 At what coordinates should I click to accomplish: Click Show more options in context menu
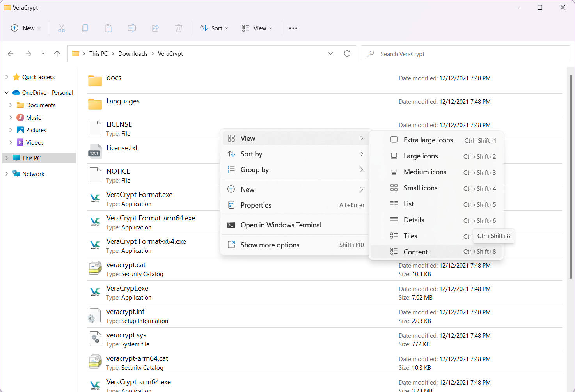coord(270,245)
